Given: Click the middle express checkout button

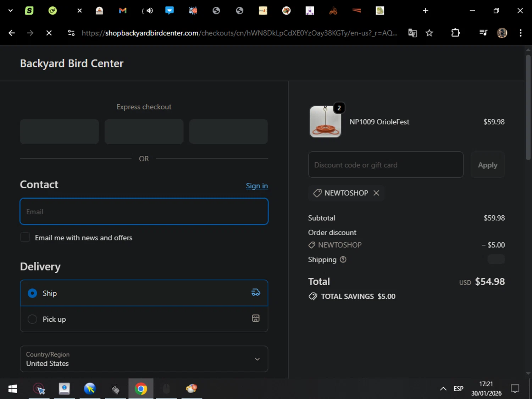Looking at the screenshot, I should point(144,132).
